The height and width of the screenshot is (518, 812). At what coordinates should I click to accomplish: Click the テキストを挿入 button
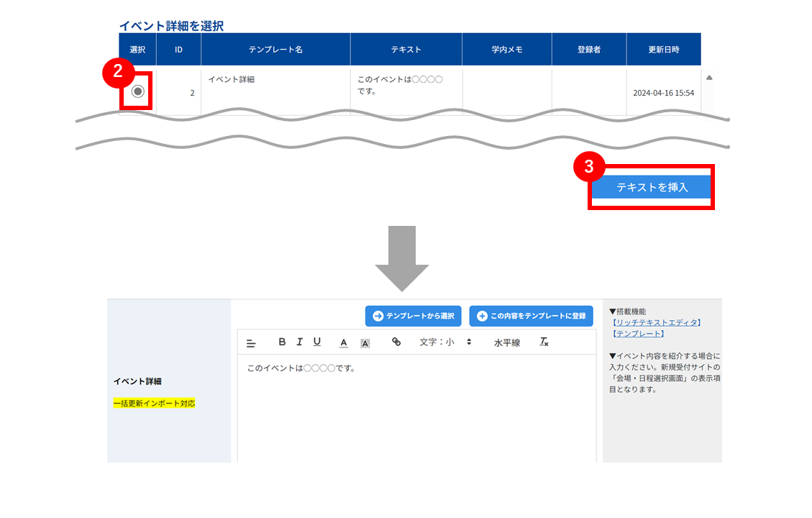652,187
